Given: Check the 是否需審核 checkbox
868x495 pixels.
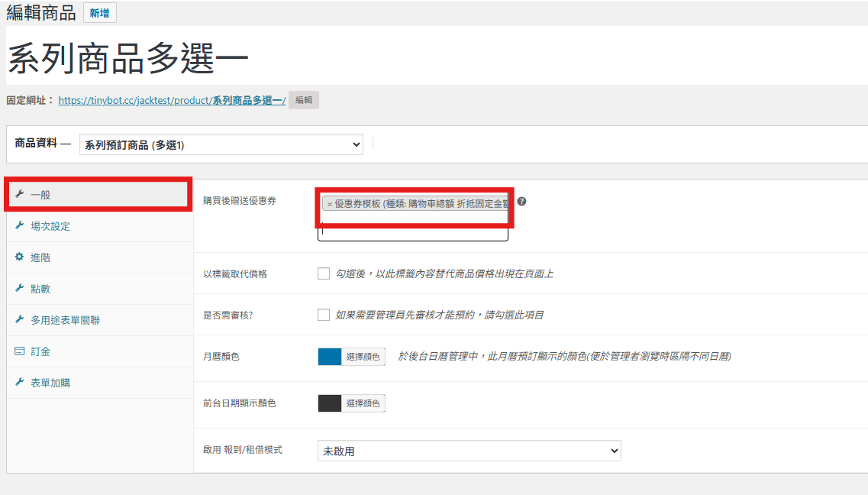Looking at the screenshot, I should pyautogui.click(x=324, y=315).
